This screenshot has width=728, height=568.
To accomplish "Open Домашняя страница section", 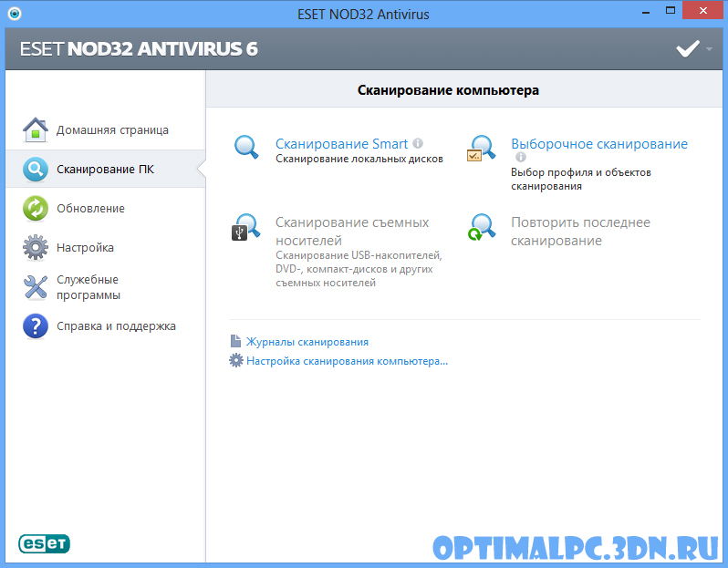I will (x=112, y=130).
